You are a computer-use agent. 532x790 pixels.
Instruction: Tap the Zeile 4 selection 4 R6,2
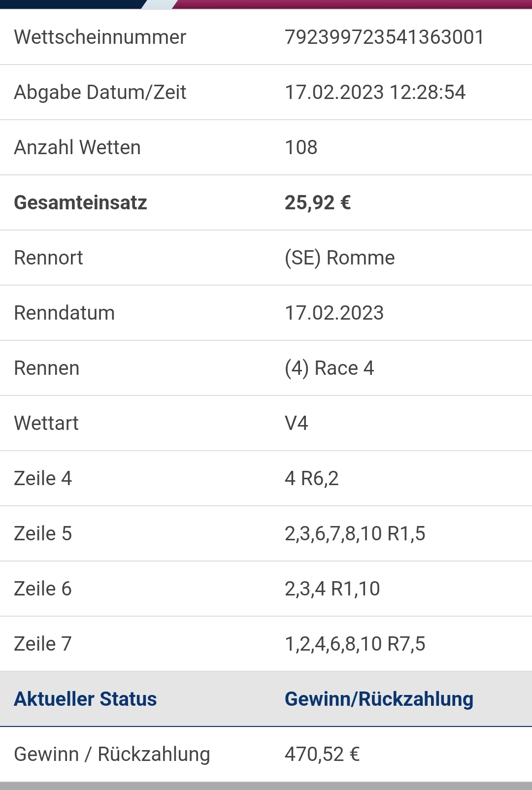click(x=311, y=479)
